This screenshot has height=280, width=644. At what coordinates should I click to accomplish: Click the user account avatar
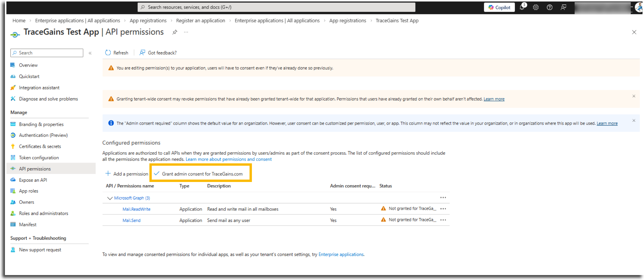click(639, 7)
